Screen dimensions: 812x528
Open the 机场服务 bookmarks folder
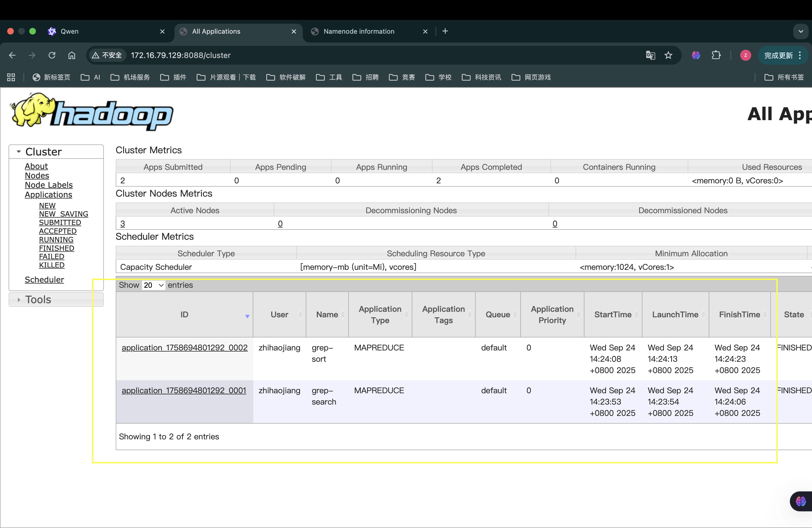[130, 77]
